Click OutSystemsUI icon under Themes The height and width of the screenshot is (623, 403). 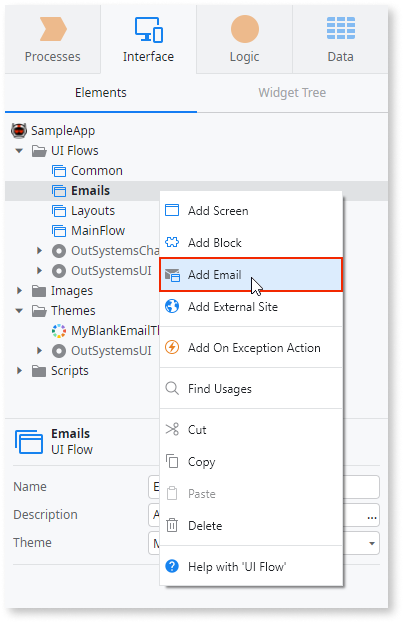[59, 350]
